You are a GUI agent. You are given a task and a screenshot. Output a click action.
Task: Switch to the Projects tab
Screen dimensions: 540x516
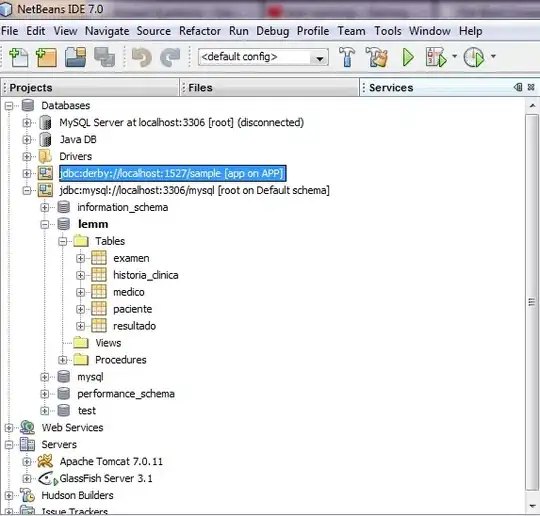click(90, 87)
